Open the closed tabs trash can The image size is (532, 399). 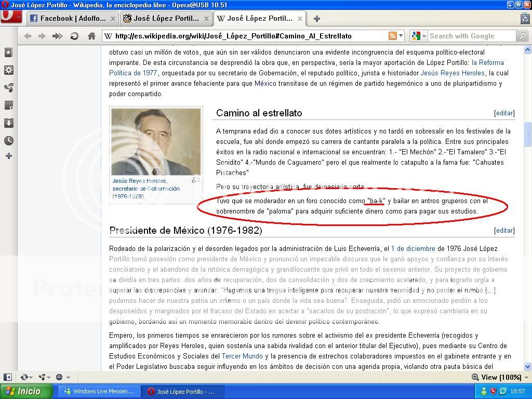tap(525, 18)
